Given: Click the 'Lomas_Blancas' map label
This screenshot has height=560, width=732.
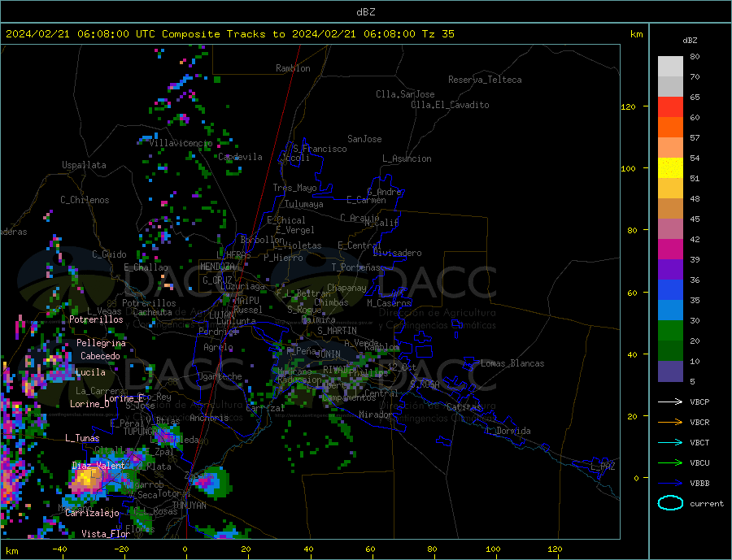Looking at the screenshot, I should point(512,363).
